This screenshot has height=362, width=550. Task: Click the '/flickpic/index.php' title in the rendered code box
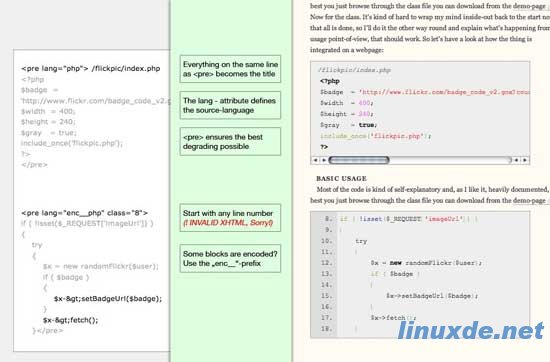(x=354, y=70)
